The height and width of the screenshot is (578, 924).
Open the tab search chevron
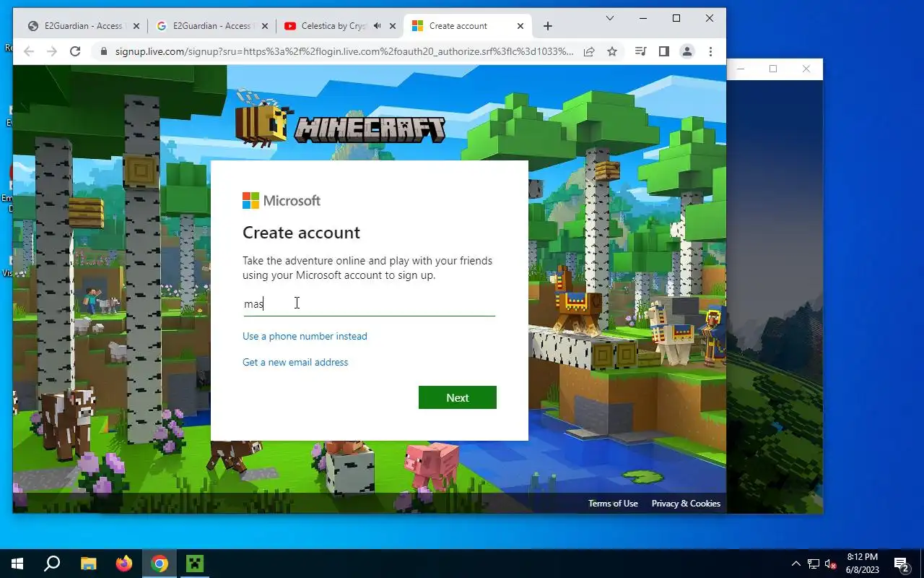coord(610,18)
